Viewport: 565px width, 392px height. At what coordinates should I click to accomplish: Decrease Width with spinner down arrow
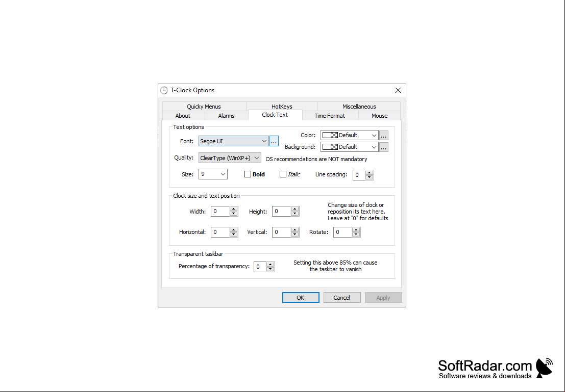pyautogui.click(x=233, y=214)
